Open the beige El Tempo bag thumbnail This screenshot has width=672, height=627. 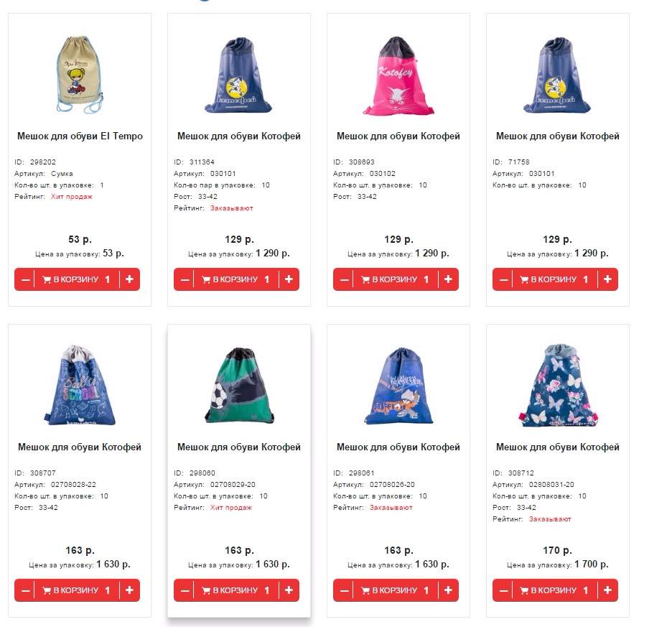80,75
